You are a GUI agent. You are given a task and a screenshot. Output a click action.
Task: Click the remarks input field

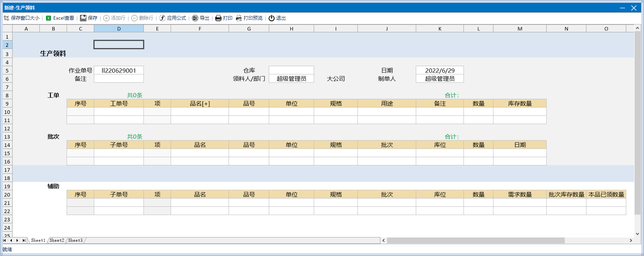coord(119,79)
